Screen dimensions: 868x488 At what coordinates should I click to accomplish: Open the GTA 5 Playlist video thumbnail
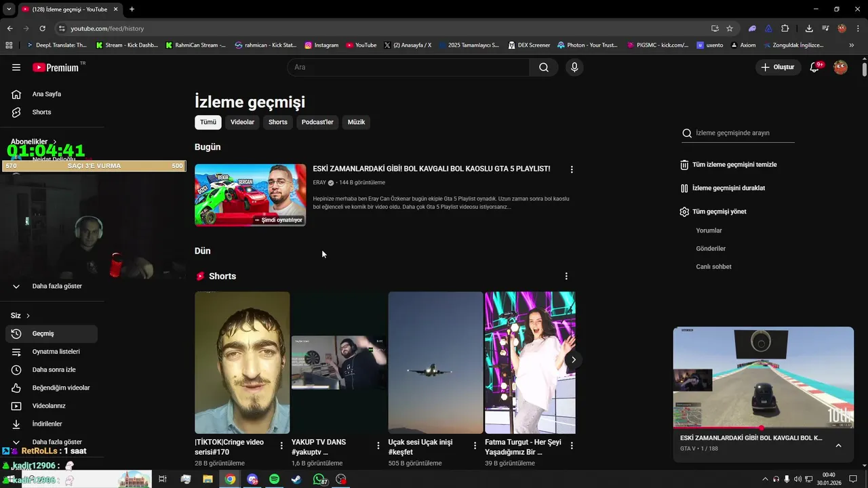click(x=250, y=195)
